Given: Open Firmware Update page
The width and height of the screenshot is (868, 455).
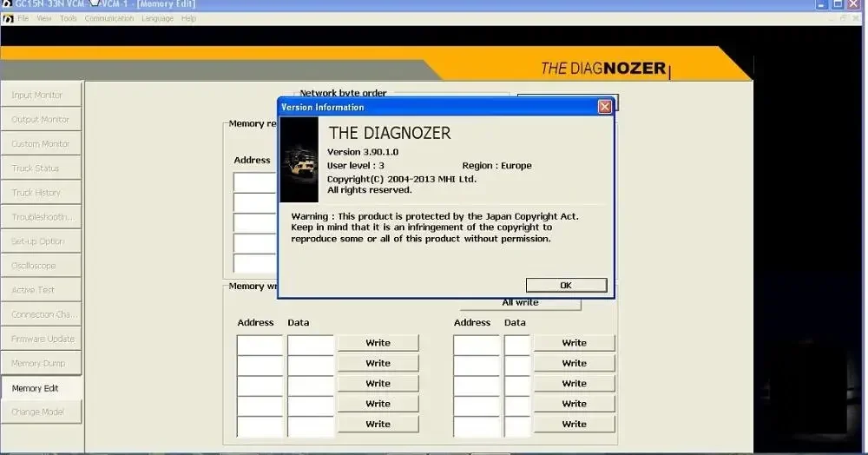Looking at the screenshot, I should click(x=42, y=338).
